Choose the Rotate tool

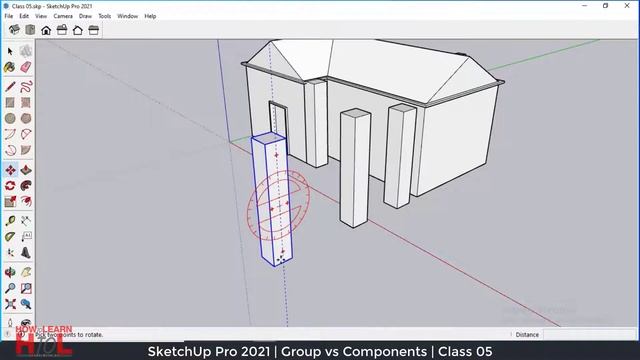click(10, 186)
